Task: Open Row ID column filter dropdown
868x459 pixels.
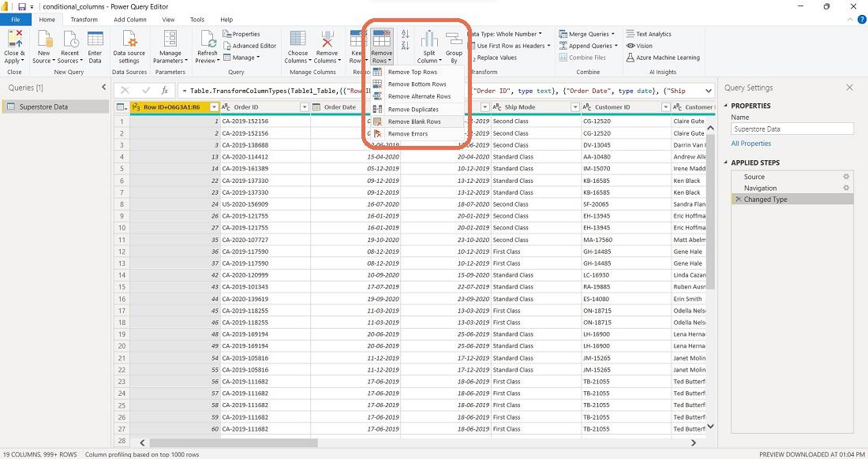Action: [x=214, y=107]
